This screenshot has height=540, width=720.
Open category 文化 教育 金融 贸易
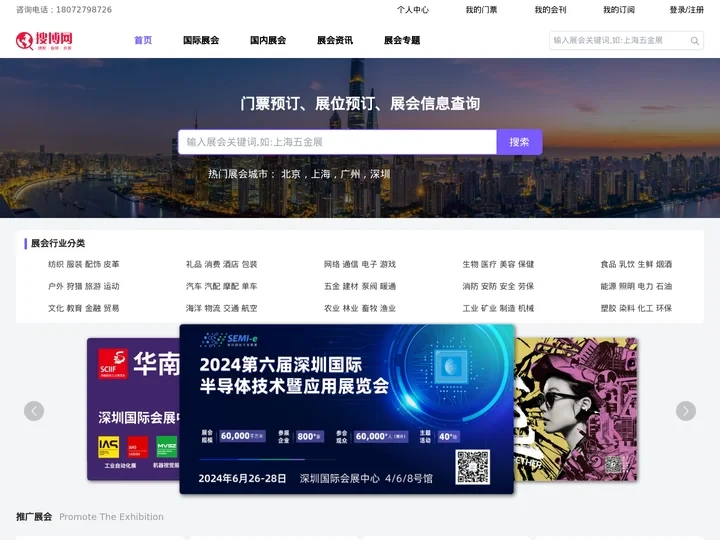84,308
